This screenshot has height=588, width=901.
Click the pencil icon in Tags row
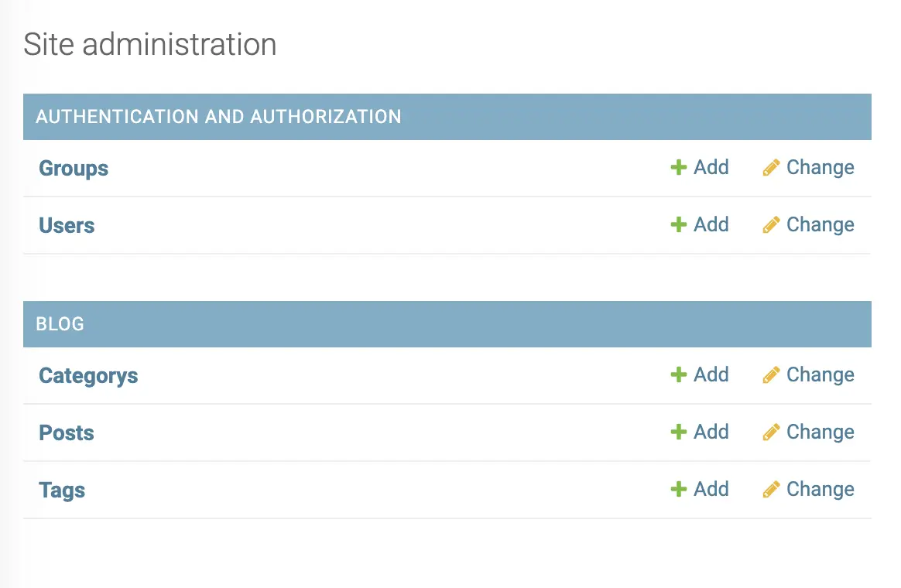click(x=771, y=490)
